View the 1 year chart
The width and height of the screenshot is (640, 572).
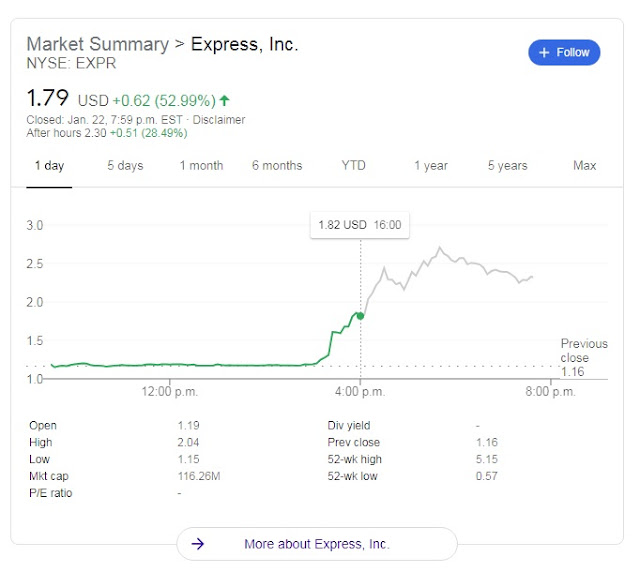point(431,166)
